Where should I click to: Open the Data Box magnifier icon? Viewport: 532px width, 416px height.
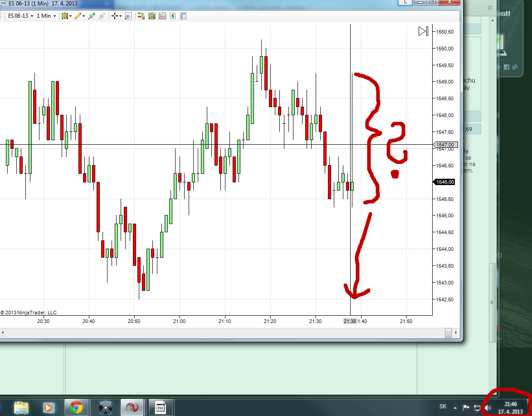tap(128, 16)
